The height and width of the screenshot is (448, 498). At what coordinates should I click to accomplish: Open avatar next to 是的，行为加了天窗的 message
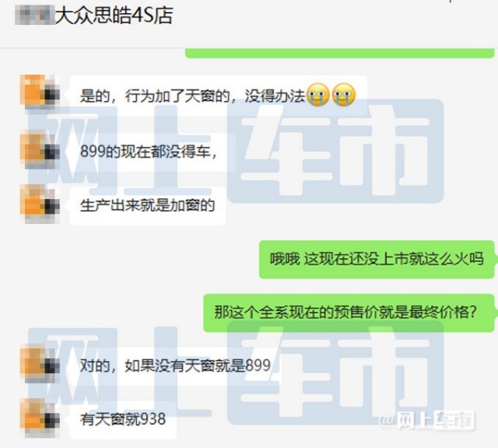coord(40,92)
